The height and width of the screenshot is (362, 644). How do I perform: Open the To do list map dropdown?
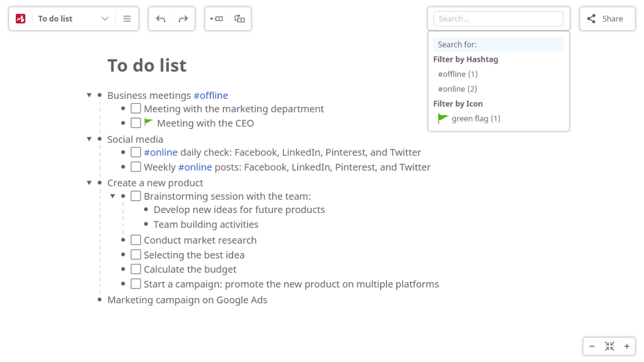point(105,18)
